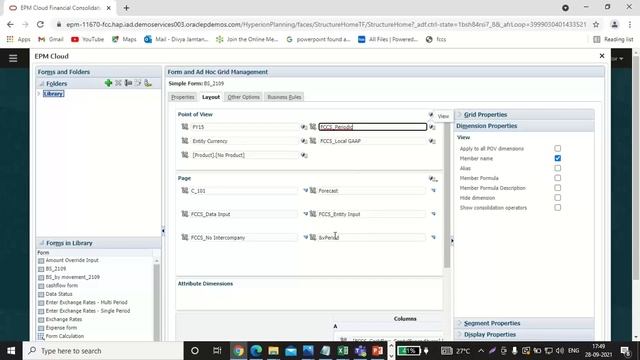Screen dimensions: 640x360
Task: Reload the browser page
Action: [40, 24]
